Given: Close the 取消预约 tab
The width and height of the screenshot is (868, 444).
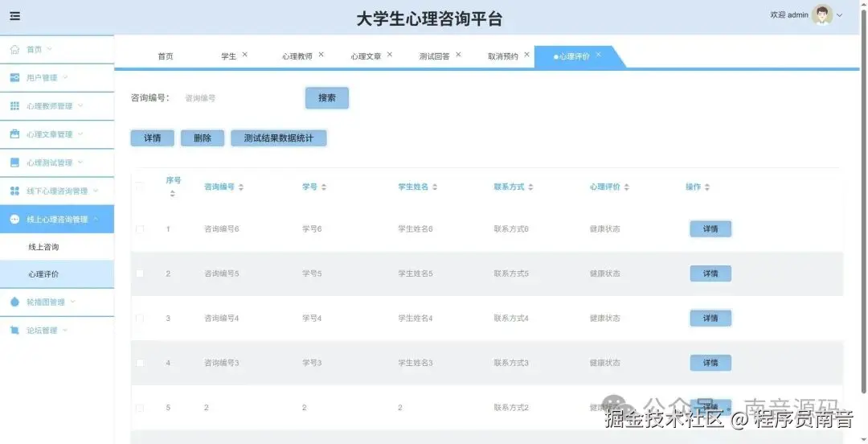Looking at the screenshot, I should tap(527, 55).
